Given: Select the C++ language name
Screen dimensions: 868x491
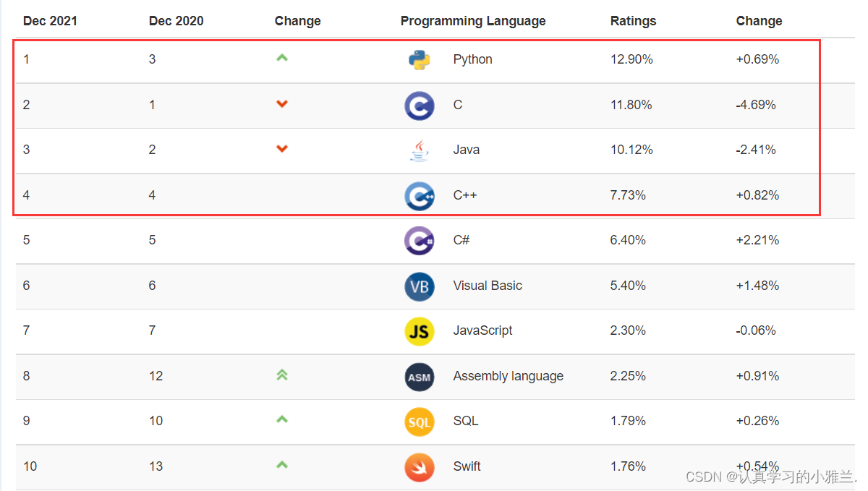Looking at the screenshot, I should click(x=465, y=195).
